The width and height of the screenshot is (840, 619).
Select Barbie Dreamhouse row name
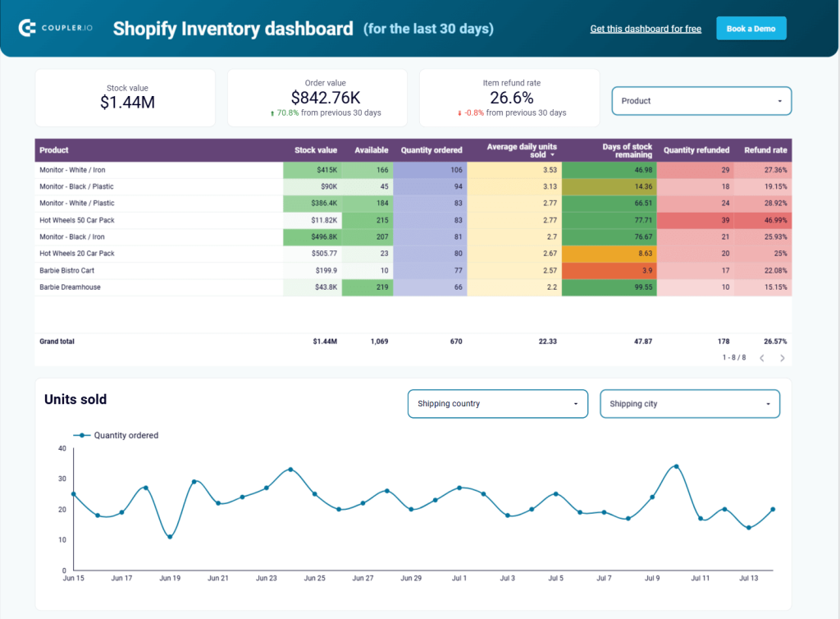click(70, 287)
